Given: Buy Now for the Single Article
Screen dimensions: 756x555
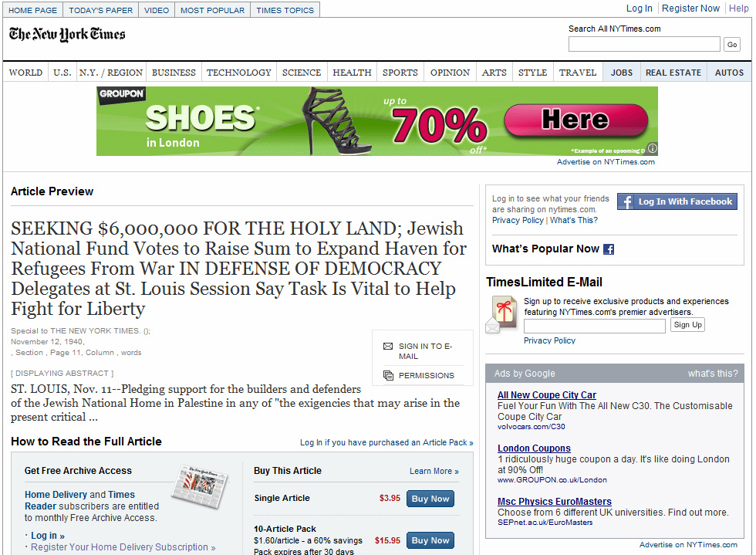Looking at the screenshot, I should tap(430, 499).
